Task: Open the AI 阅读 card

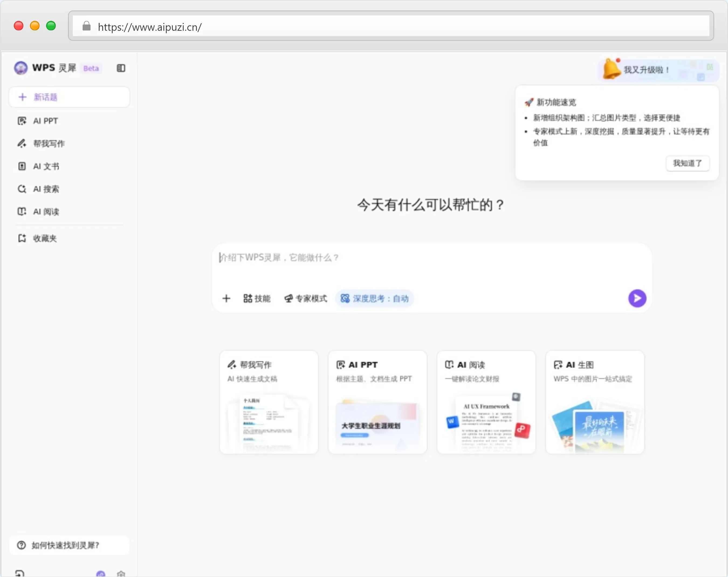Action: [486, 402]
